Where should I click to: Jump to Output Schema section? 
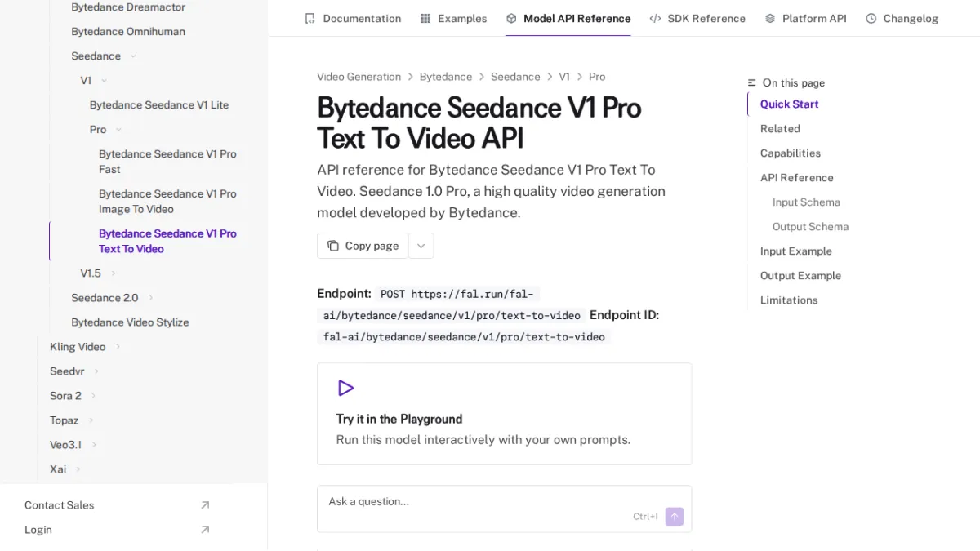pyautogui.click(x=810, y=227)
